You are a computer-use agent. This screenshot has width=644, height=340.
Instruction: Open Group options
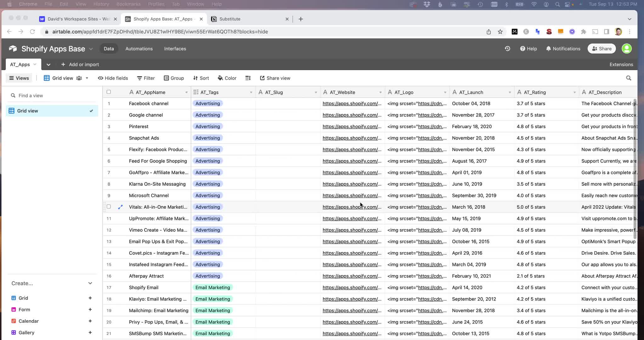tap(174, 78)
